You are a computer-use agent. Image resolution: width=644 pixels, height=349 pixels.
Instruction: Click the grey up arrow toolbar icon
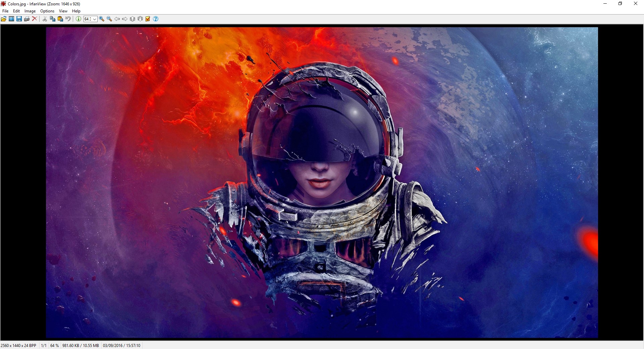click(132, 19)
